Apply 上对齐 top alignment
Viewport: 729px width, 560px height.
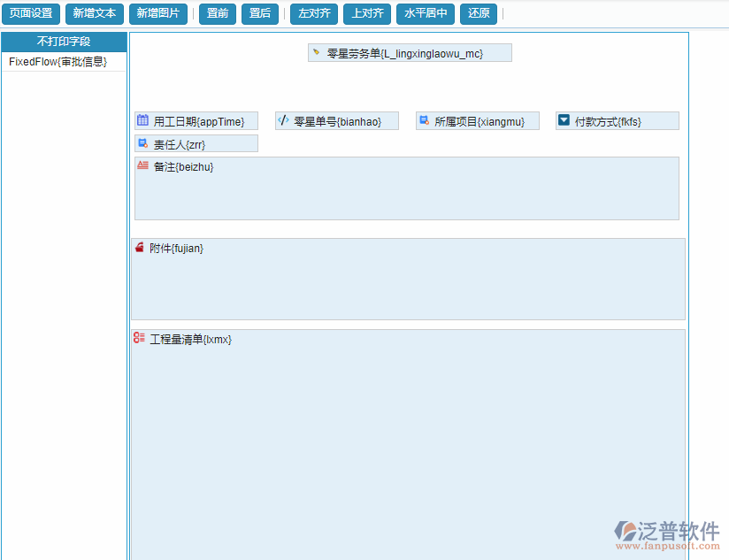point(367,13)
